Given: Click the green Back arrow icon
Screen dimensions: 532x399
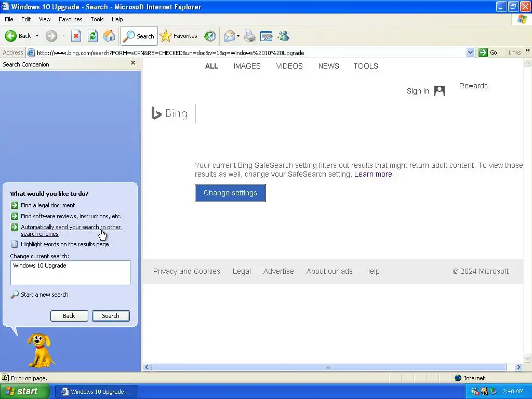Looking at the screenshot, I should (11, 36).
